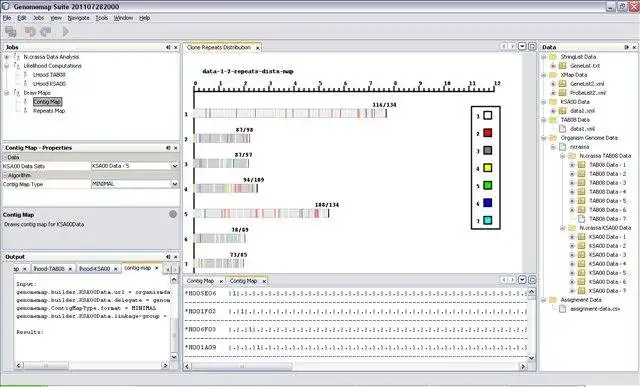Click the job icon next to Repeats Map

point(26,111)
